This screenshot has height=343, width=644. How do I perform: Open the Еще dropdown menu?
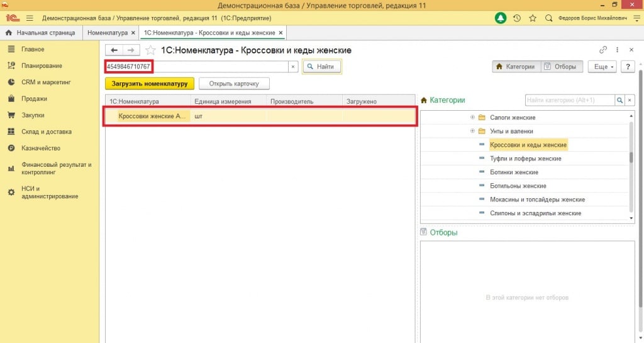click(602, 67)
